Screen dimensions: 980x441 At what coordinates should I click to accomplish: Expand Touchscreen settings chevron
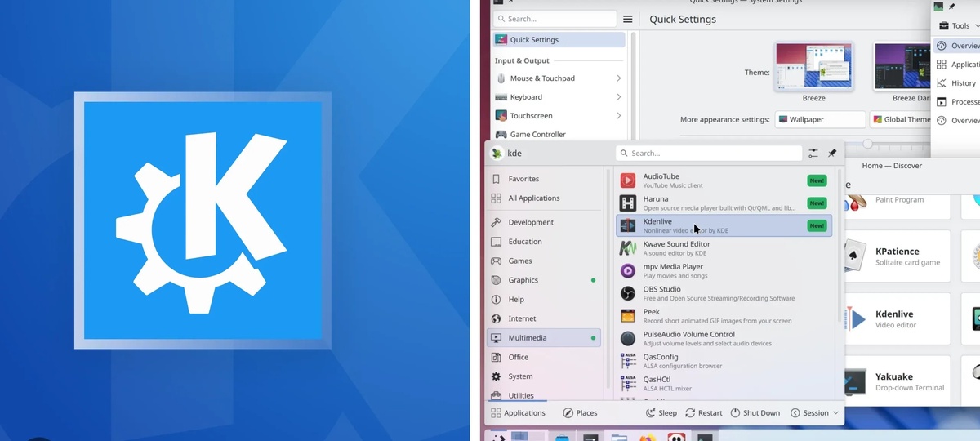(618, 116)
